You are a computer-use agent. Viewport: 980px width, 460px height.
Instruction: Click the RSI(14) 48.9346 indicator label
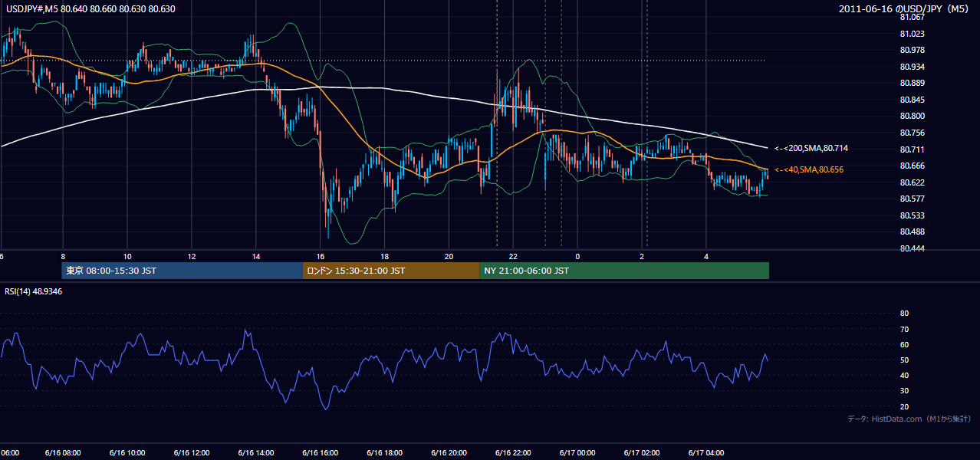tap(34, 291)
